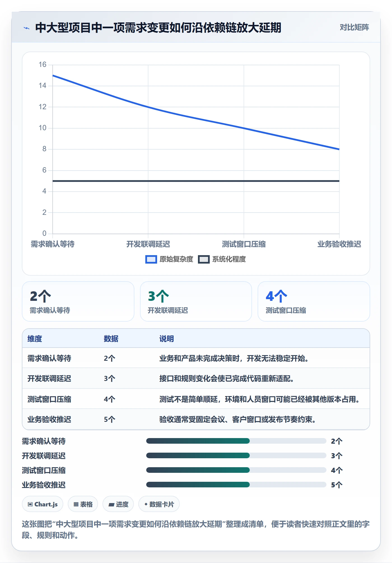Click the description 接口和规则变化会使已完成代码重新适配。

[x=227, y=379]
